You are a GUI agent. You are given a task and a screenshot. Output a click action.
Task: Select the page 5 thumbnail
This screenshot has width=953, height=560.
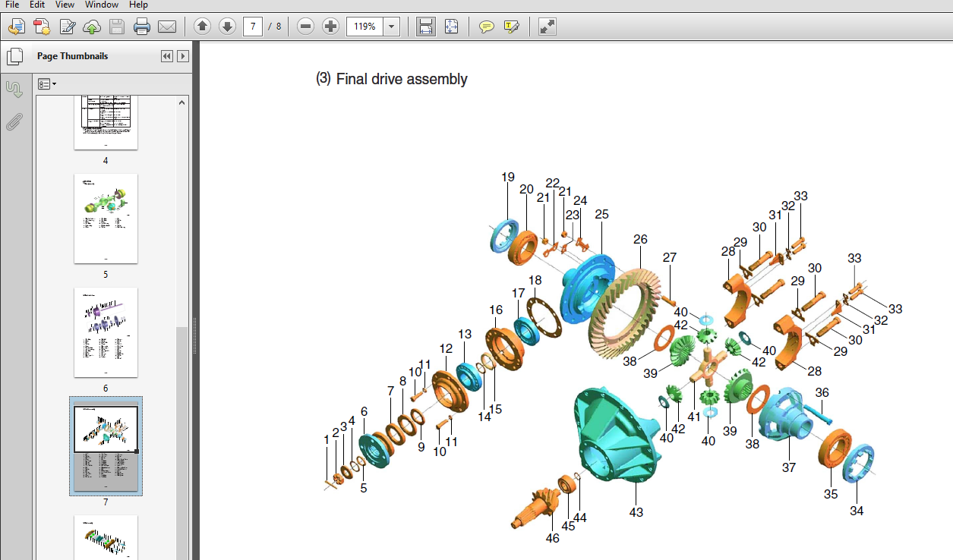point(106,219)
